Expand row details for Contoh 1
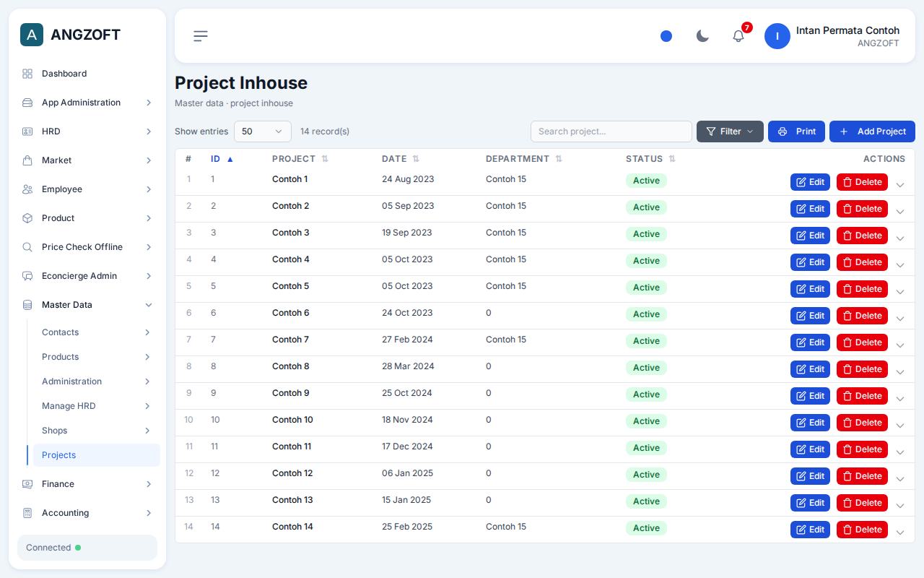Viewport: 924px width, 578px height. coord(900,185)
